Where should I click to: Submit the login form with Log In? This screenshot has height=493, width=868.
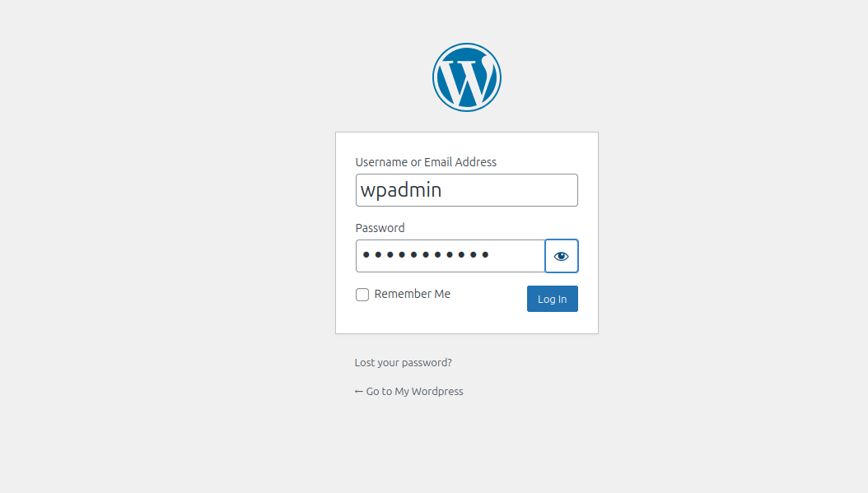[x=552, y=299]
